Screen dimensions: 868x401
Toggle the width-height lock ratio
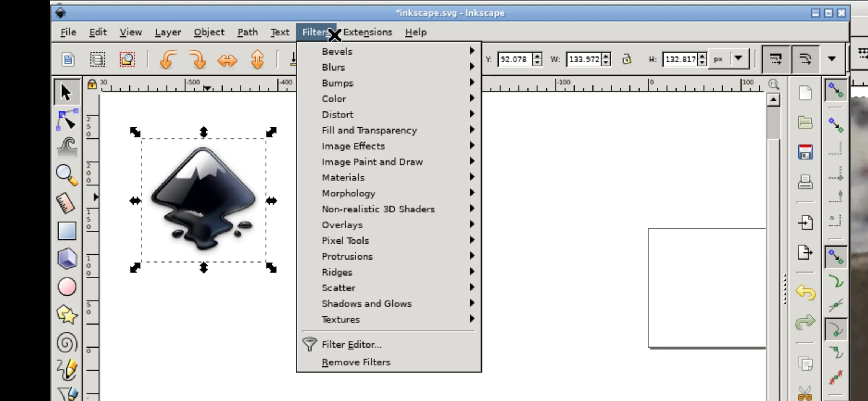coord(627,59)
